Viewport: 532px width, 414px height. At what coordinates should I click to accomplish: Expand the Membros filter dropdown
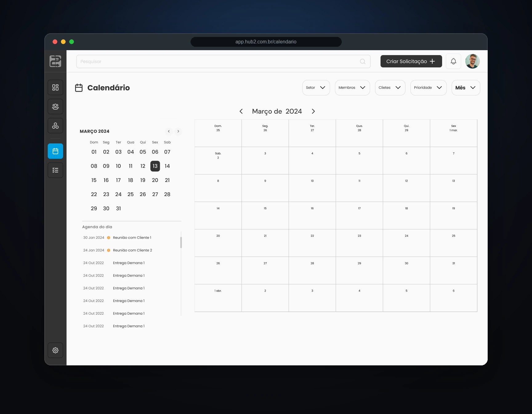click(x=352, y=88)
